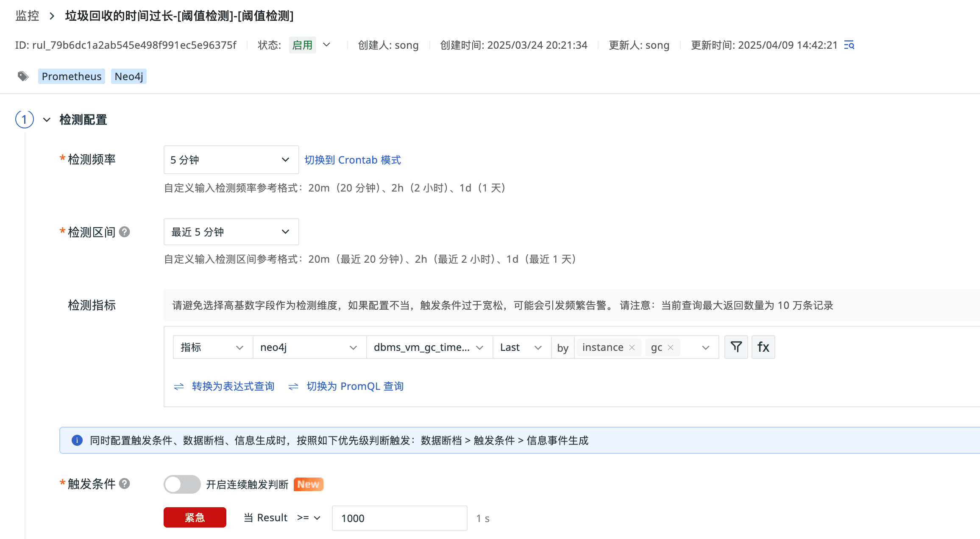Click the red 紧急 level button

[x=195, y=517]
